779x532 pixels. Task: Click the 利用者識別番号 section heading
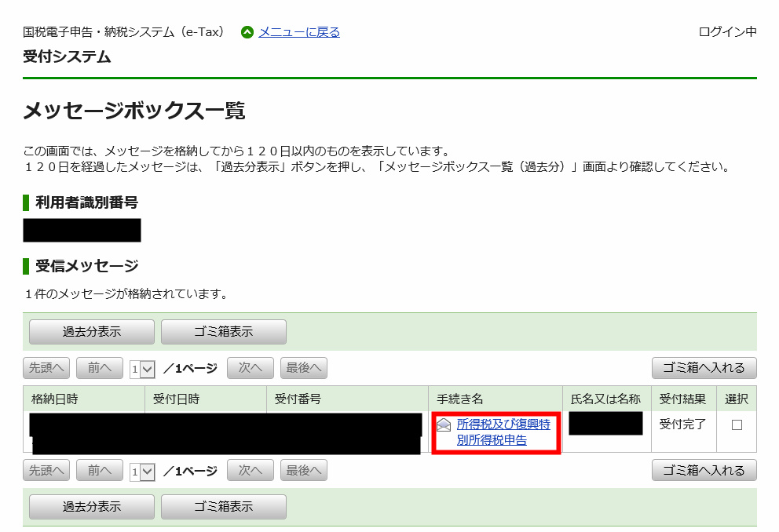coord(86,202)
